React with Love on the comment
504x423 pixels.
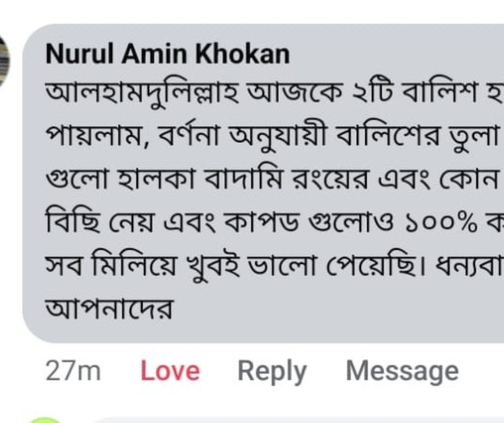170,371
